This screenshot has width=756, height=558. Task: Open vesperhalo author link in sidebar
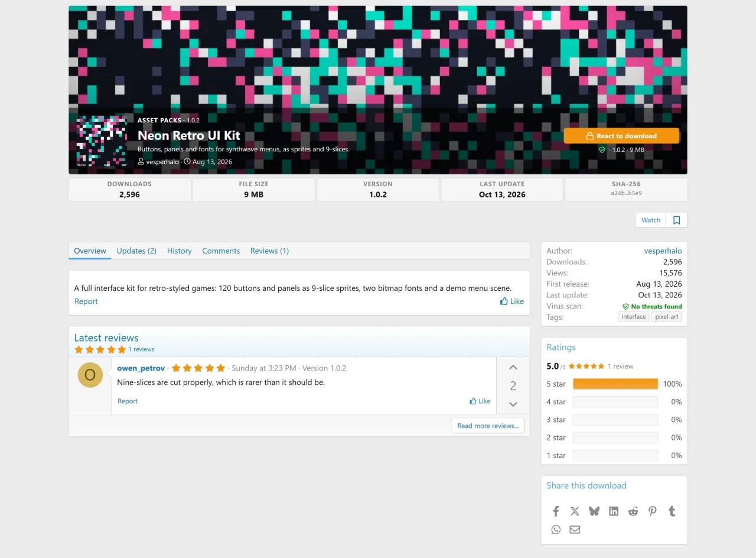[x=663, y=251]
